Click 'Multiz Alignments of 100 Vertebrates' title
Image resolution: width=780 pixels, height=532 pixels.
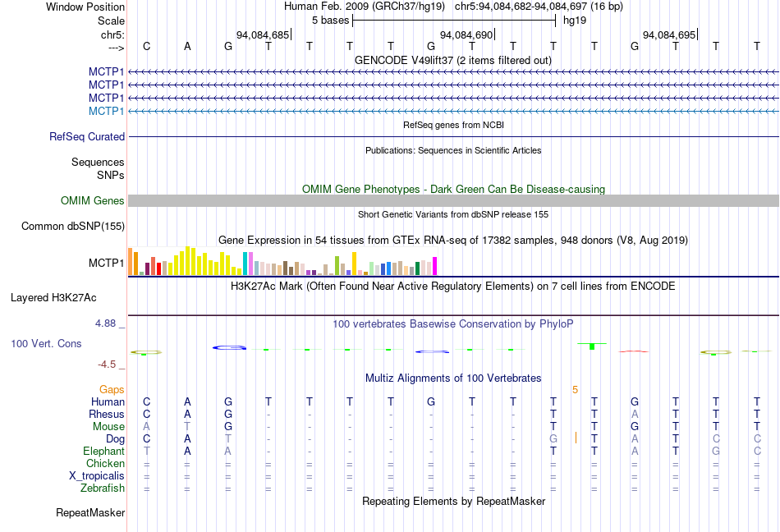(453, 378)
